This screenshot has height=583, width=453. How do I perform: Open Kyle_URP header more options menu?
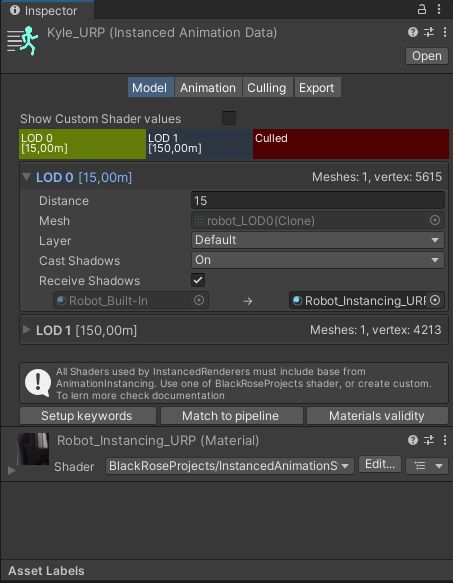click(445, 32)
